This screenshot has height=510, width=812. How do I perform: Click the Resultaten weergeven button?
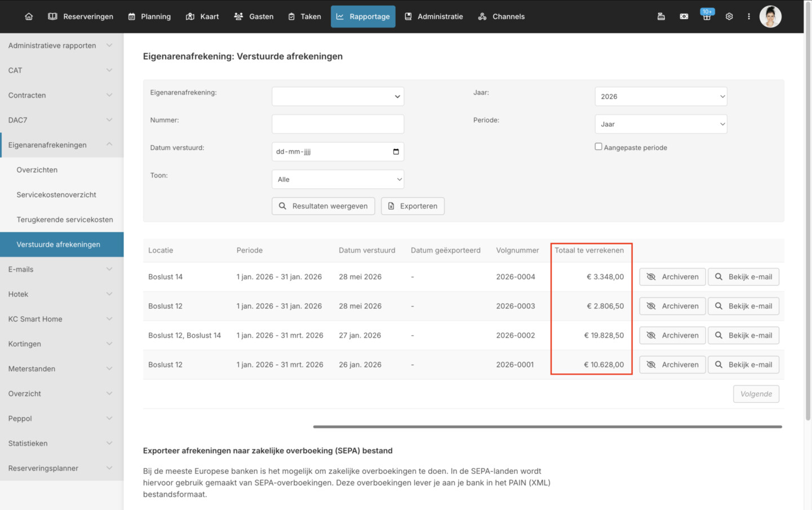(x=323, y=206)
